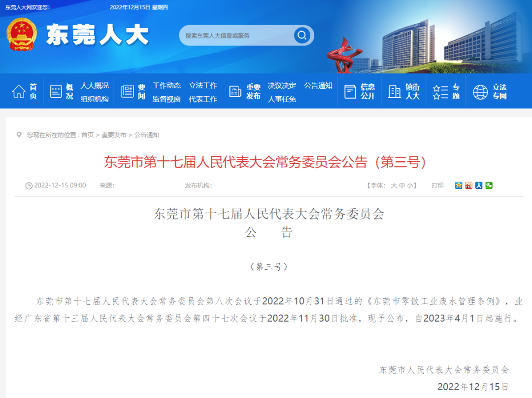Go to 专题 section
The width and height of the screenshot is (532, 398).
click(456, 92)
